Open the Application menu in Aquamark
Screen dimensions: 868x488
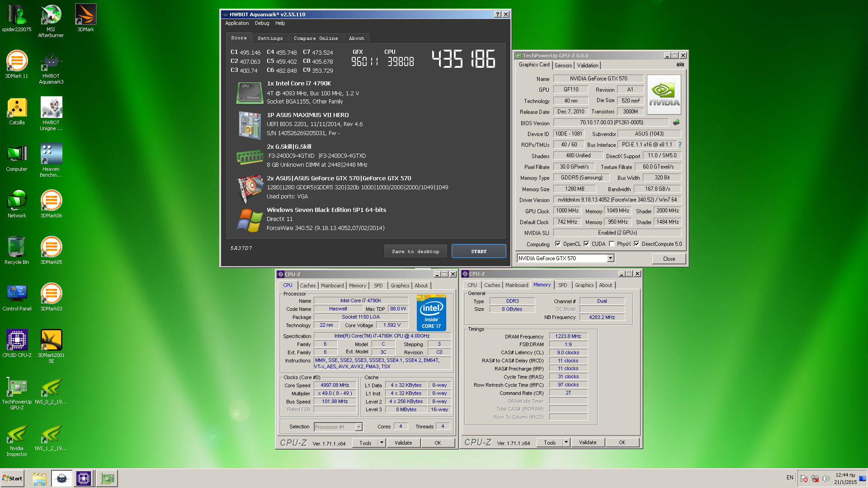click(x=237, y=23)
